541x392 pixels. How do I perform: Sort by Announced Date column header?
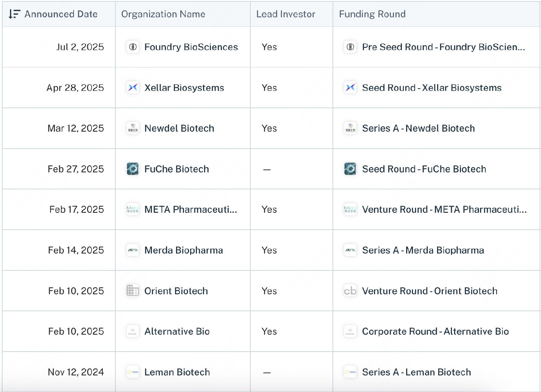pos(61,14)
